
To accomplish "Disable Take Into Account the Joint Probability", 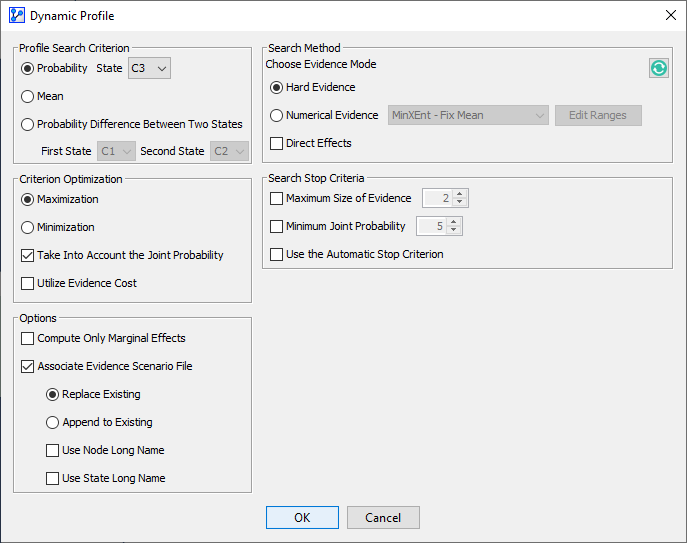I will tap(28, 255).
